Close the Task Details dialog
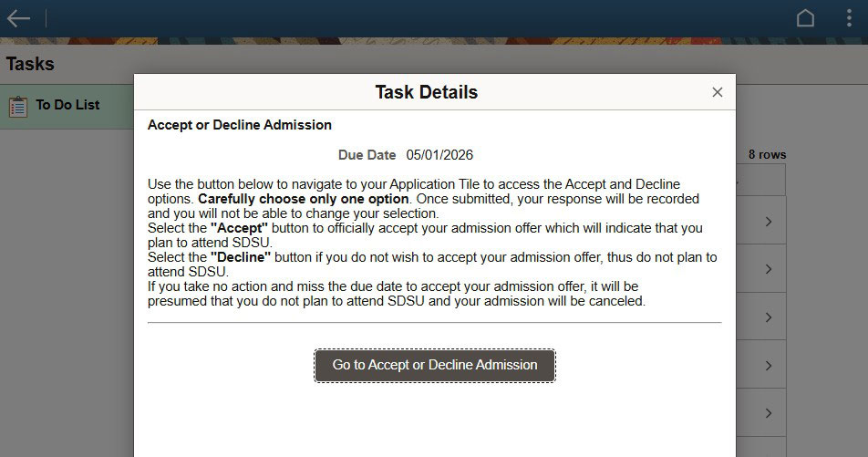 pos(718,92)
